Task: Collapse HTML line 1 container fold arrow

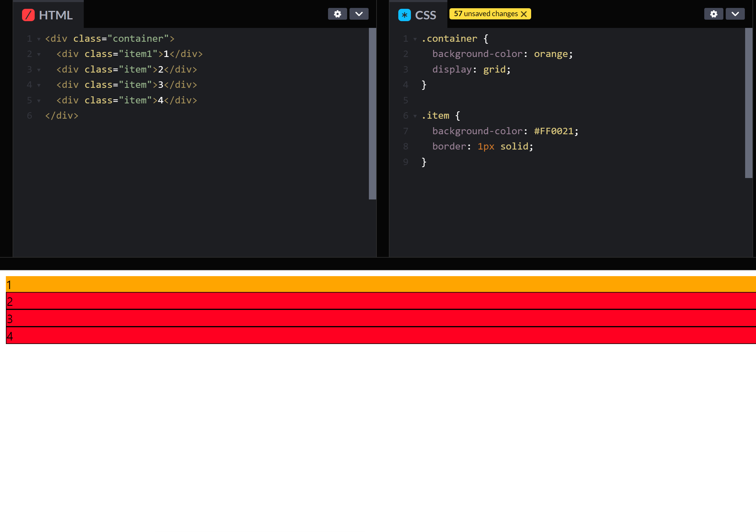Action: tap(39, 39)
